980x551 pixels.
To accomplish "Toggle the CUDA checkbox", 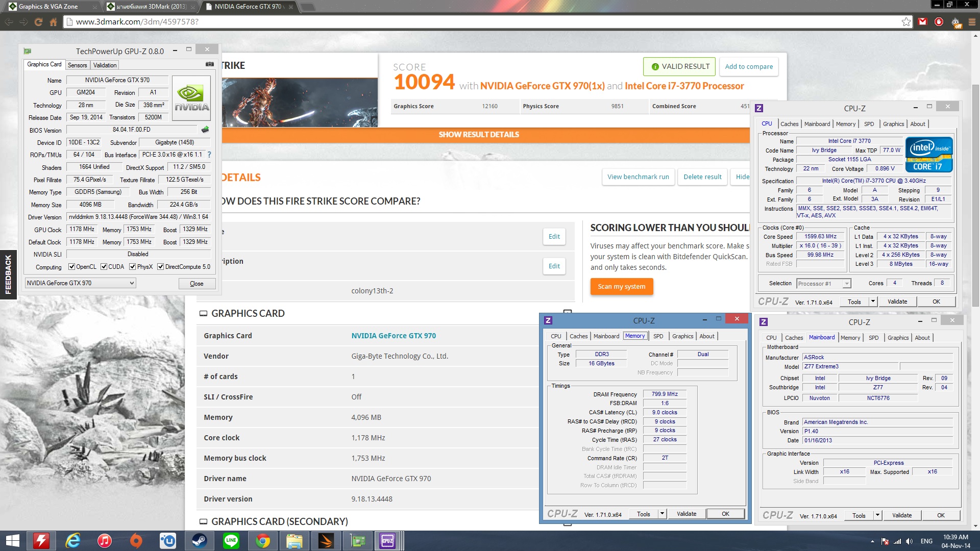I will coord(104,267).
